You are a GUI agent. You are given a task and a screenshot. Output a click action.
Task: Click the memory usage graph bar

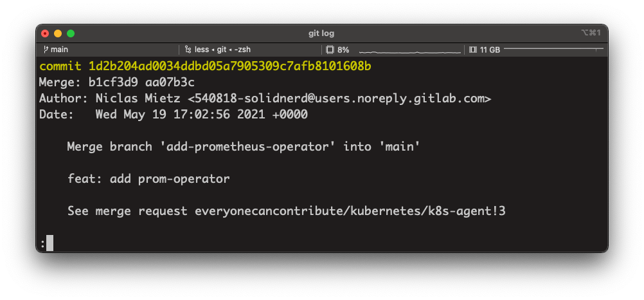(553, 50)
